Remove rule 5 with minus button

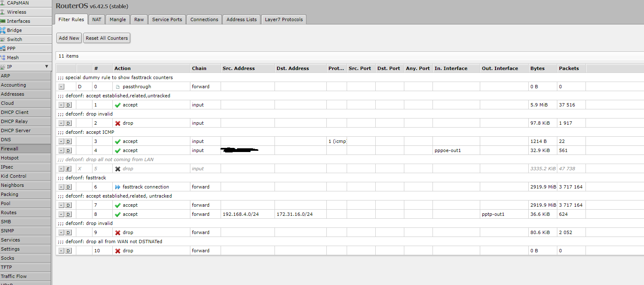click(x=61, y=169)
